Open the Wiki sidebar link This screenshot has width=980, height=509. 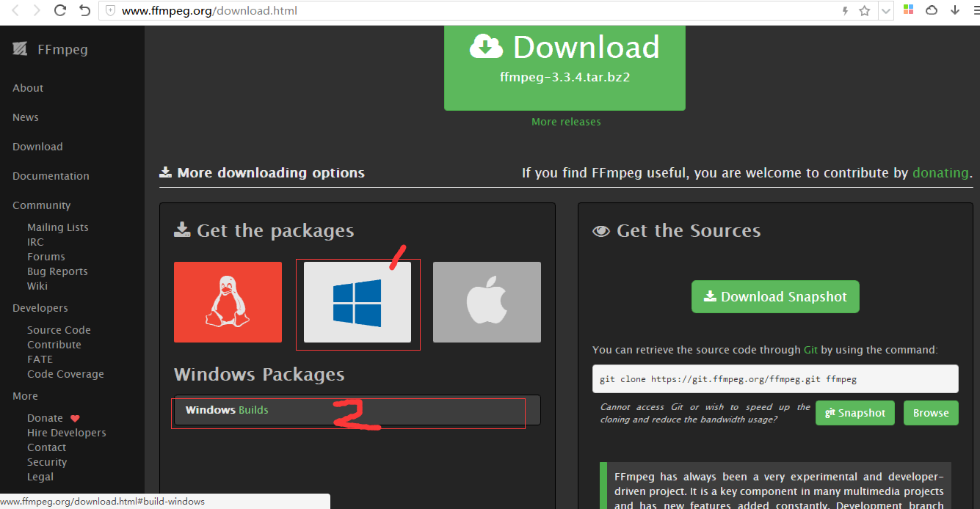[37, 286]
